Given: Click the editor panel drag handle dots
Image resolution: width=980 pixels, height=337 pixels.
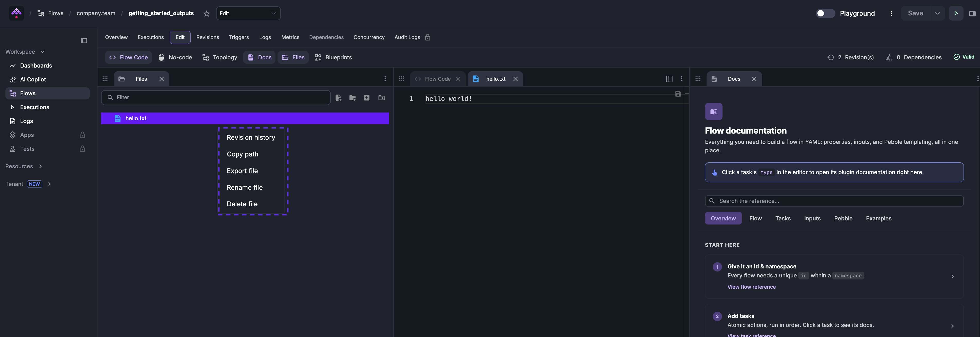Looking at the screenshot, I should (x=401, y=79).
